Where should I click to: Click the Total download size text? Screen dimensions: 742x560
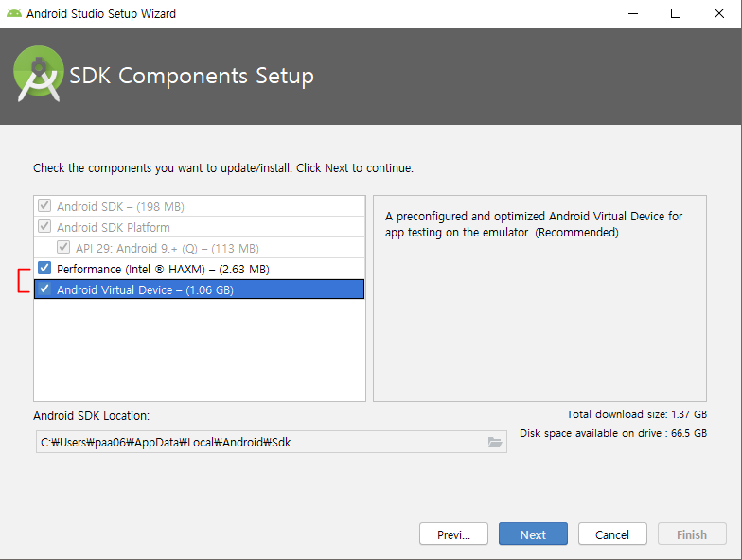(636, 414)
